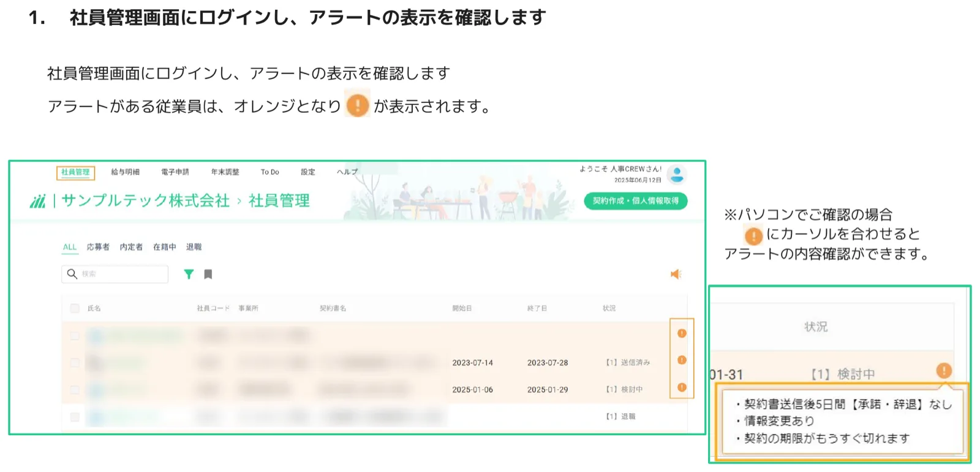Viewport: 980px width, 472px height.
Task: Click the 【1】送信済み status cell
Action: tap(628, 363)
